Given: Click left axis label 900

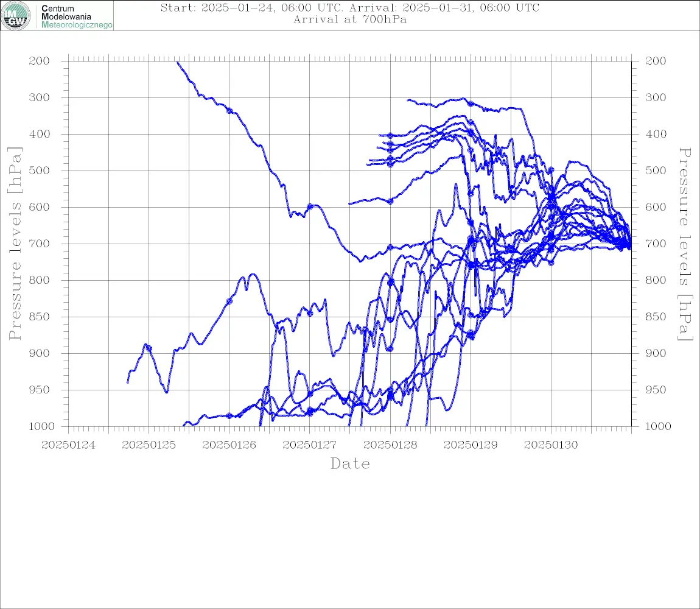Looking at the screenshot, I should 40,353.
